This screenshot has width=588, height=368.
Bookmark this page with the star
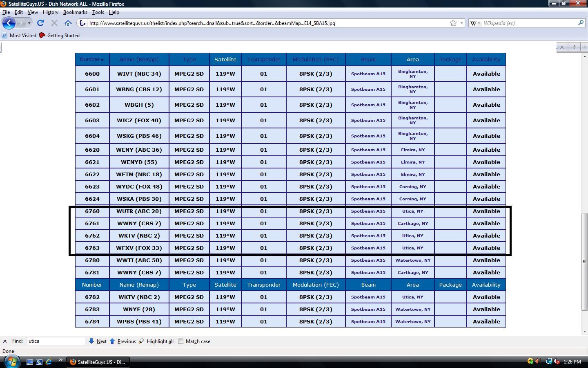click(453, 23)
